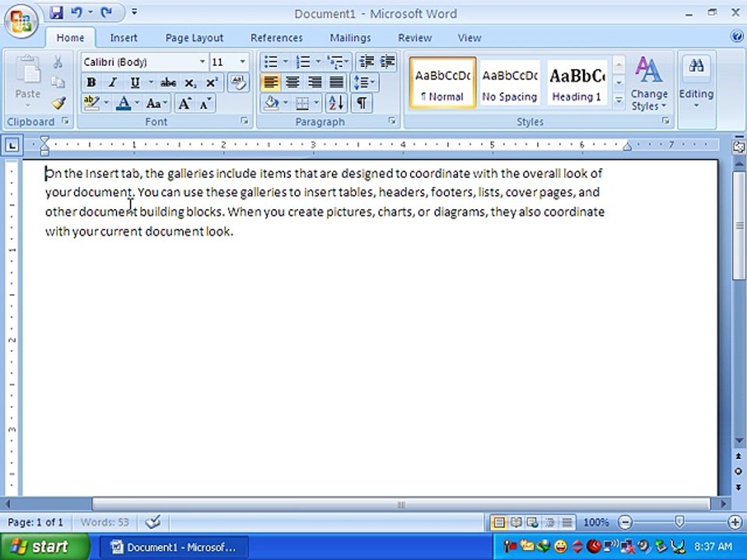
Task: Start a bulleted list
Action: 271,62
